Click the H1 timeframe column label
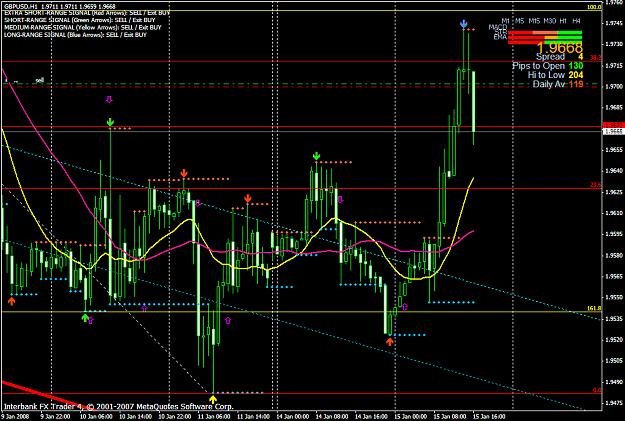625x421 pixels. tap(563, 21)
